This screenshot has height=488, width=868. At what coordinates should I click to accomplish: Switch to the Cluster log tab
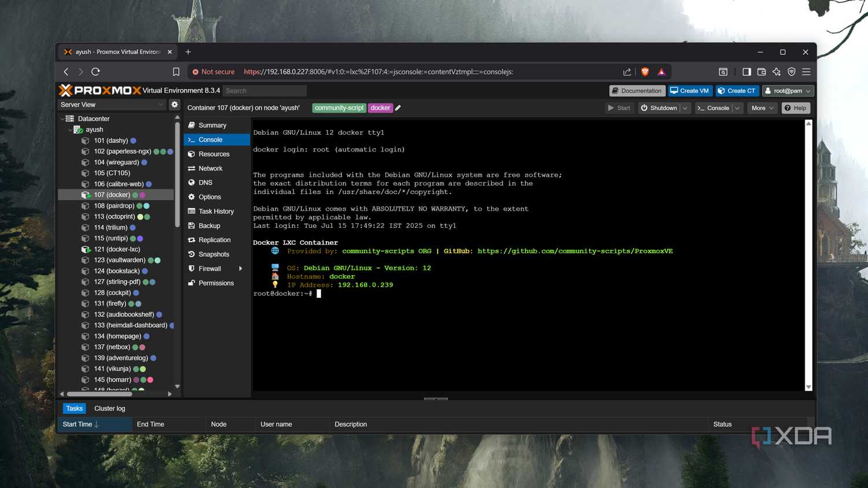point(109,408)
